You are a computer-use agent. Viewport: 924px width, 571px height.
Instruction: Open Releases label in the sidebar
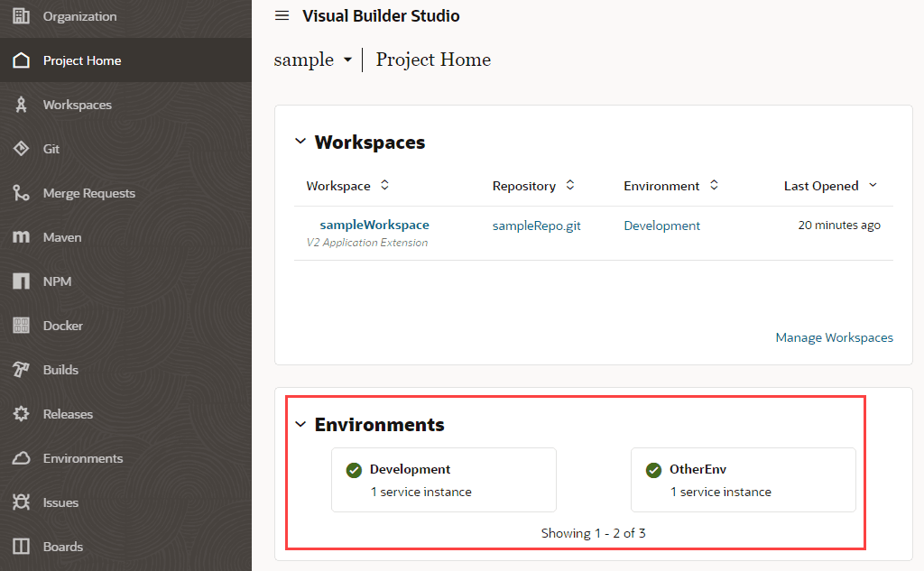point(68,414)
